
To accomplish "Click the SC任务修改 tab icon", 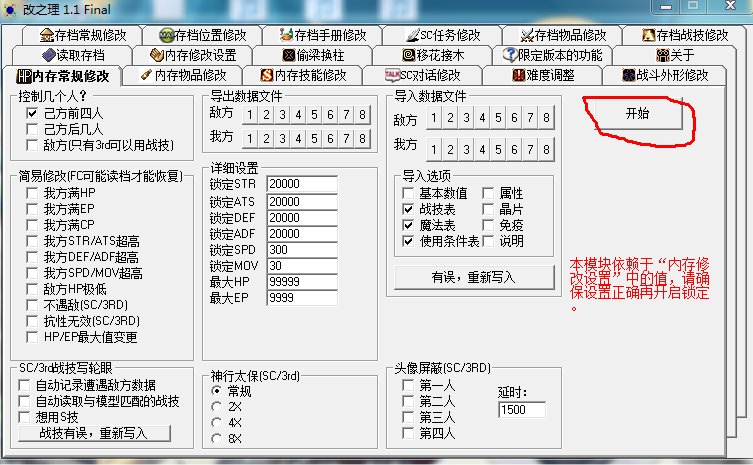I will tap(413, 35).
